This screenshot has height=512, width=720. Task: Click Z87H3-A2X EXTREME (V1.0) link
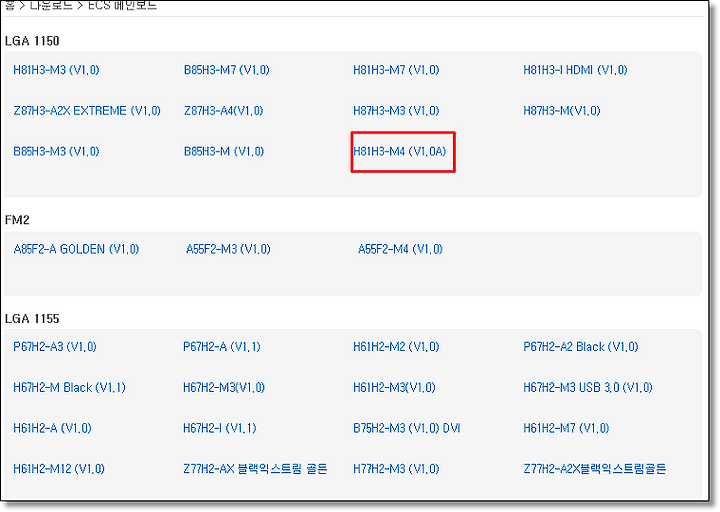point(87,111)
